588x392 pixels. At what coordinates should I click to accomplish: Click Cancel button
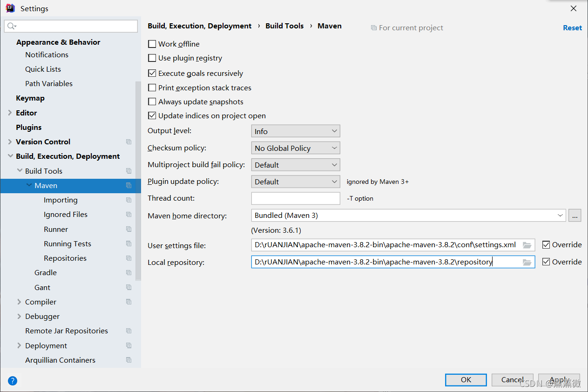click(x=513, y=379)
